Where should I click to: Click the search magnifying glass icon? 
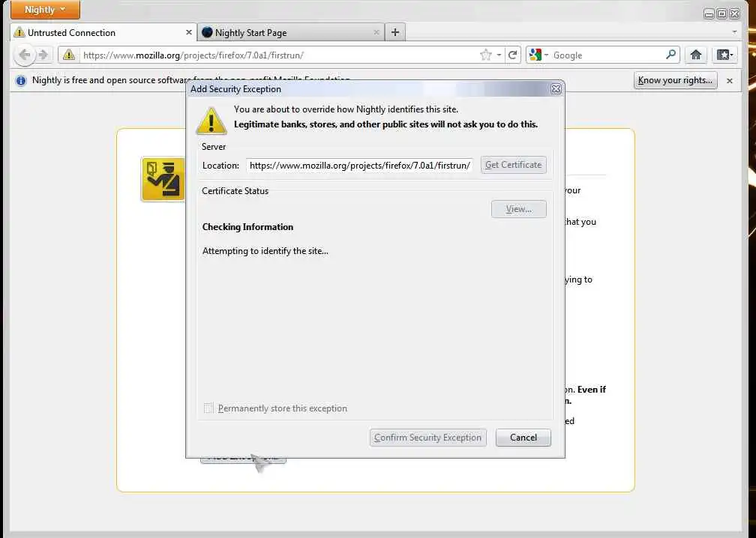[x=670, y=55]
